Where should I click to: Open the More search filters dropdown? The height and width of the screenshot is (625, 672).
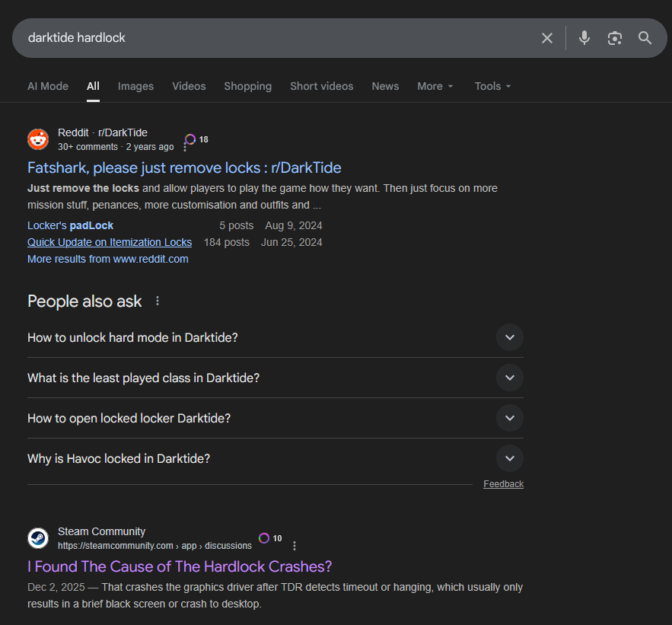click(435, 86)
